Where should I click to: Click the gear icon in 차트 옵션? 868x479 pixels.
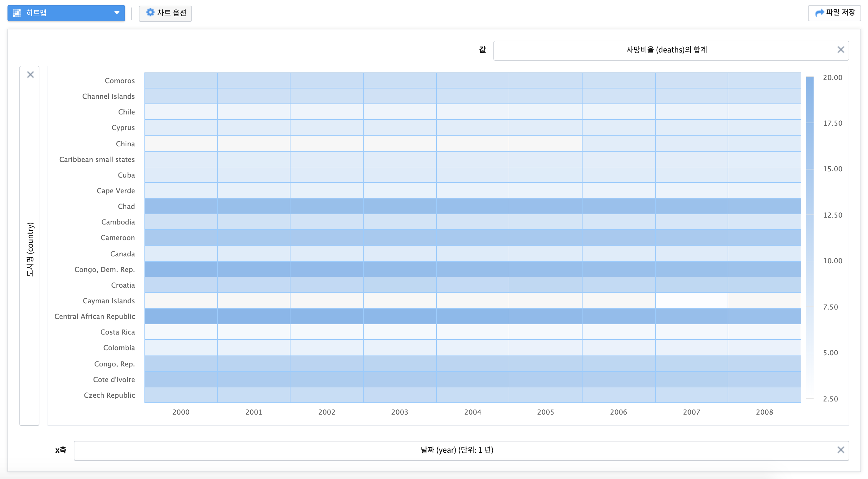pyautogui.click(x=150, y=13)
